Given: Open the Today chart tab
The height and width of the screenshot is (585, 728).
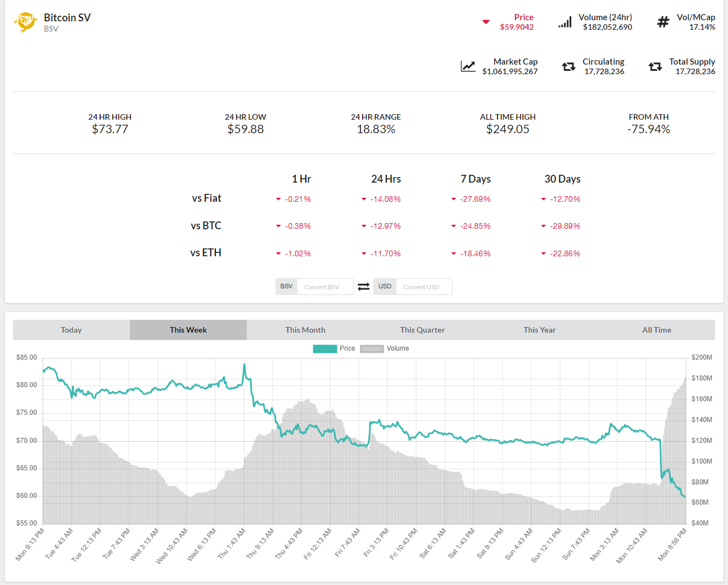Looking at the screenshot, I should (71, 330).
